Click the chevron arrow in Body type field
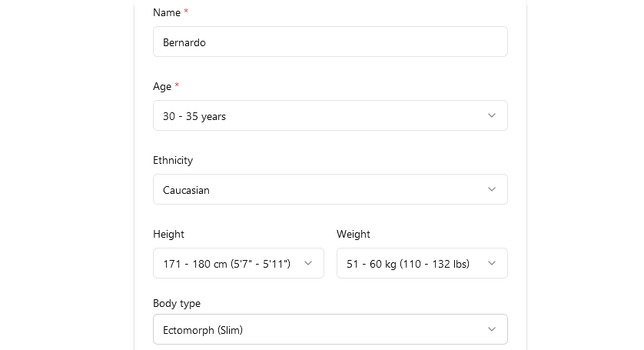The image size is (644, 350). point(492,330)
